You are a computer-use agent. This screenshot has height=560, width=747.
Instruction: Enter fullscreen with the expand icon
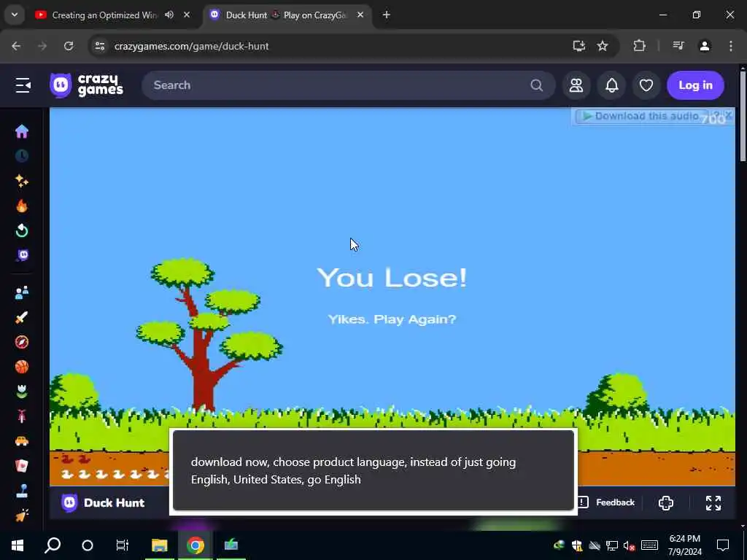point(713,503)
